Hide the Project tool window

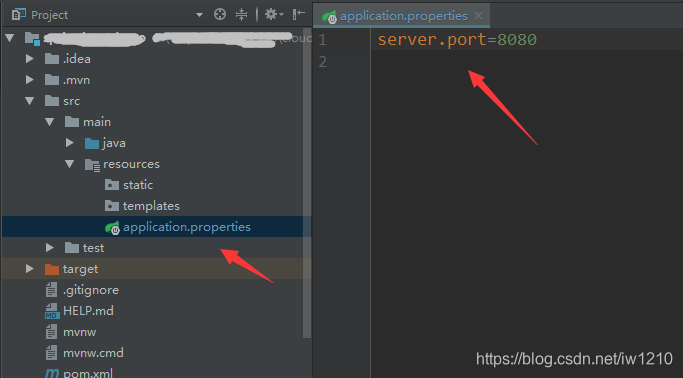299,14
